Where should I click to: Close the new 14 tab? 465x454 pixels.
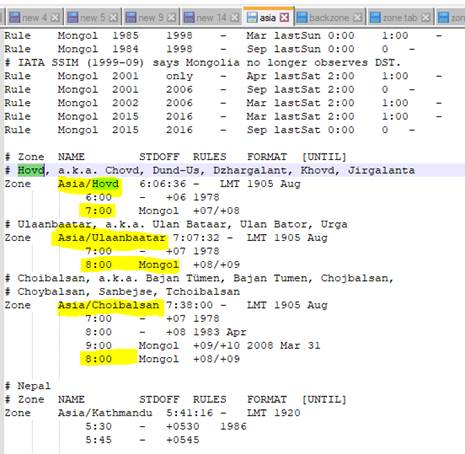click(235, 17)
